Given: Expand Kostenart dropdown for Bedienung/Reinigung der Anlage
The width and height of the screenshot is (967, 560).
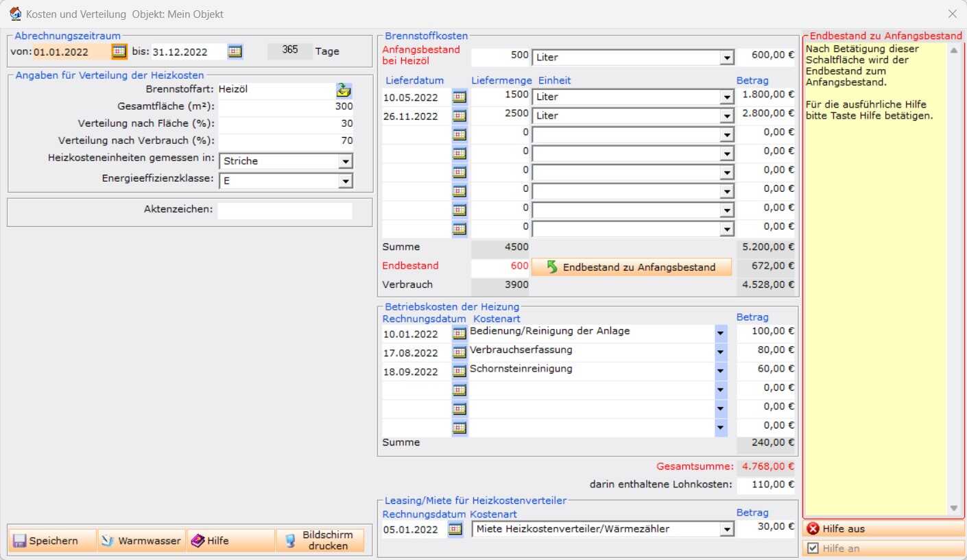Looking at the screenshot, I should coord(721,334).
